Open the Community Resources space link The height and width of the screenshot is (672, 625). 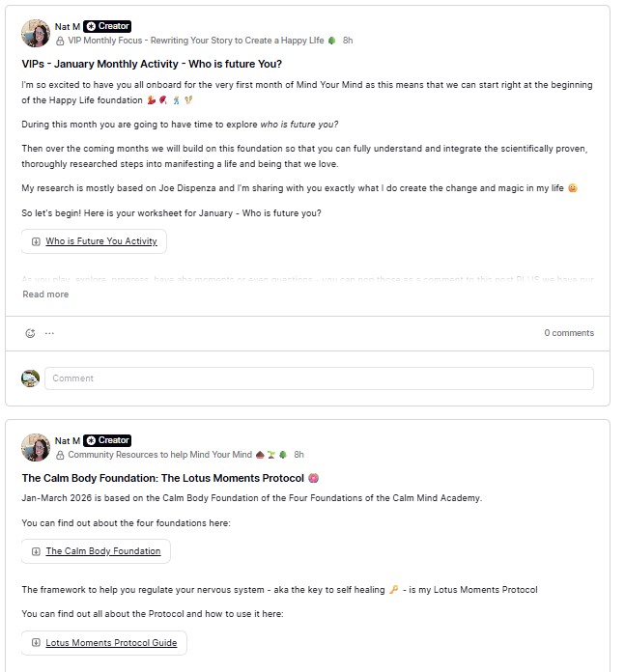click(159, 455)
